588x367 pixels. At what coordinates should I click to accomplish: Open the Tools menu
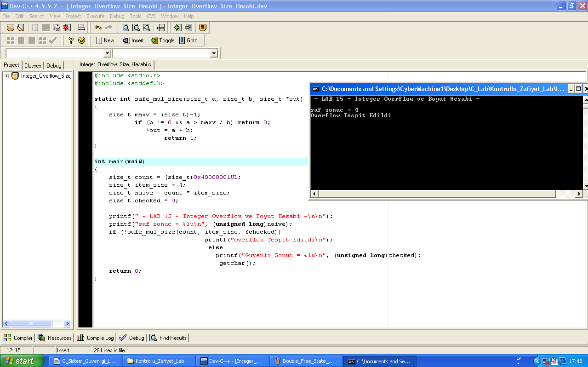(136, 16)
